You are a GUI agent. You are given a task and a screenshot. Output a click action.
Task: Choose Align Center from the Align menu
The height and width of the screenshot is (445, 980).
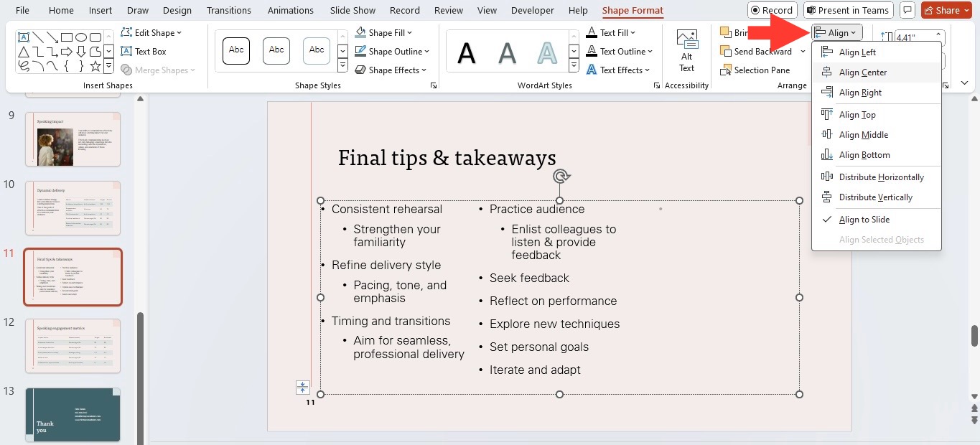click(876, 72)
